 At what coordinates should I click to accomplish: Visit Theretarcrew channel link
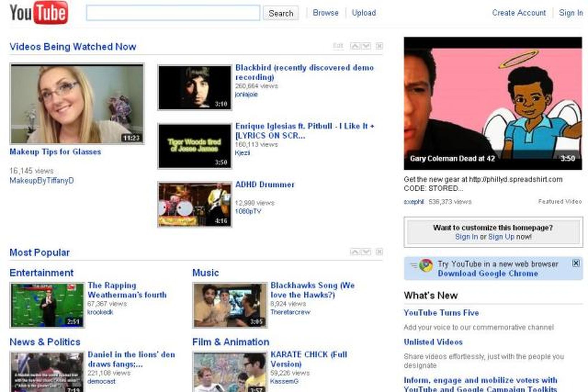click(x=290, y=312)
